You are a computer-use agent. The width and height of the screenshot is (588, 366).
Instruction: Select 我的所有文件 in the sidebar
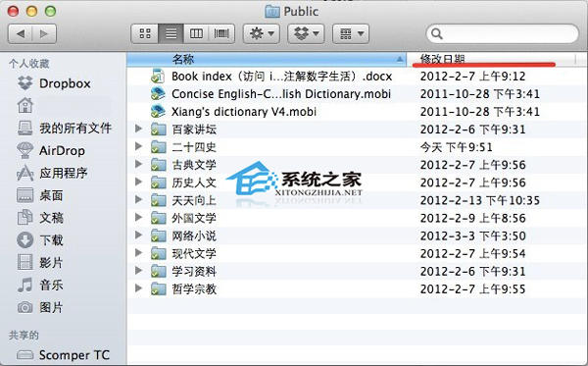tap(65, 128)
